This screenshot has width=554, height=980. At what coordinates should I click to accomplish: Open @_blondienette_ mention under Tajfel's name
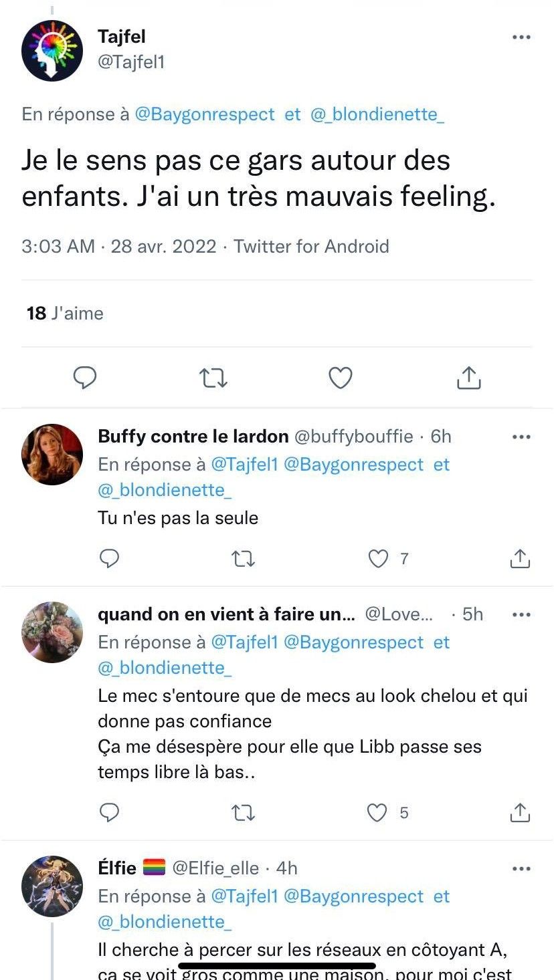point(377,114)
